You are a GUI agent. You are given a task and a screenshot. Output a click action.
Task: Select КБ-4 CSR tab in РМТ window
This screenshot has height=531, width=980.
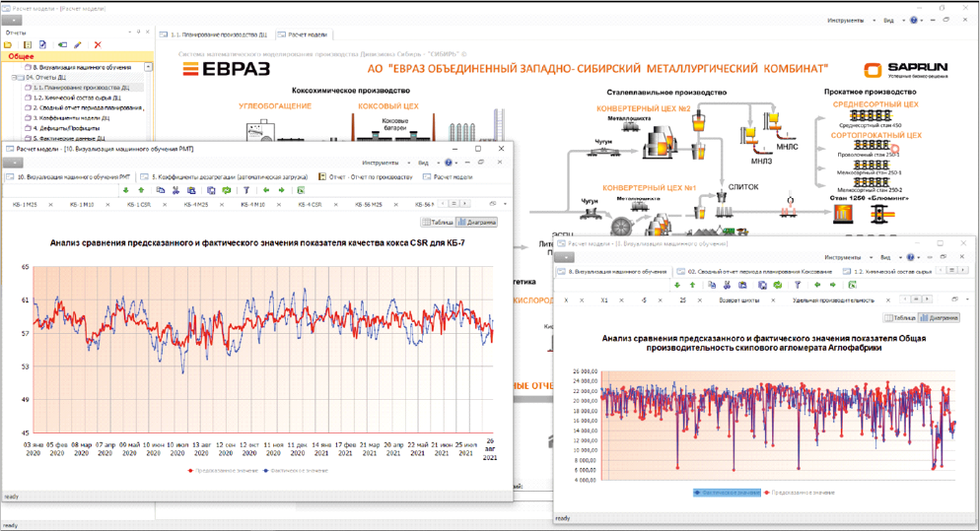pos(310,204)
